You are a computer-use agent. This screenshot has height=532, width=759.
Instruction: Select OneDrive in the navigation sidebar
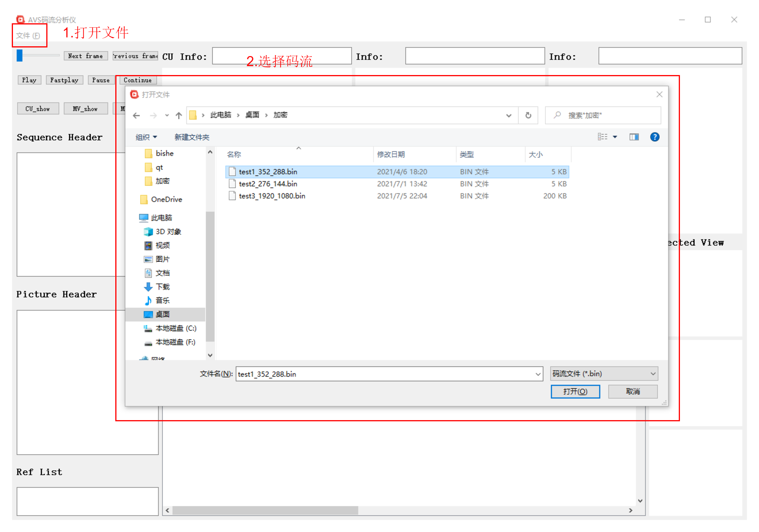pos(167,199)
